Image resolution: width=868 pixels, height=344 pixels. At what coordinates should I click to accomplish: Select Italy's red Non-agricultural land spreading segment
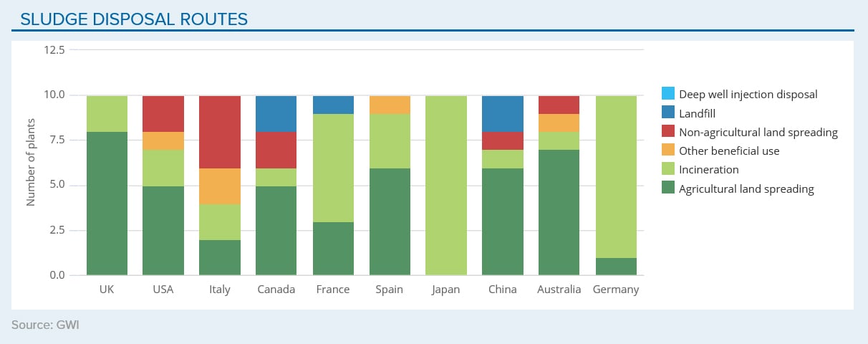(x=220, y=132)
